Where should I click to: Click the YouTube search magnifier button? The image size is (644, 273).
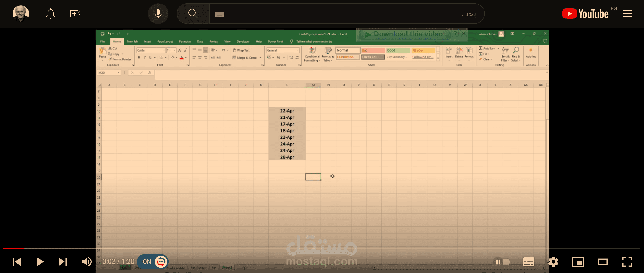(x=193, y=14)
